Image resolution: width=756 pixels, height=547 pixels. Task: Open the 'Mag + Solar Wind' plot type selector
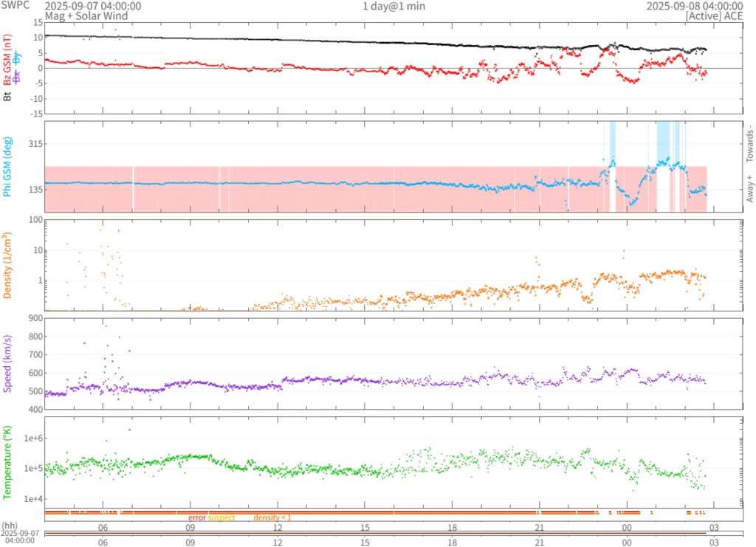tap(86, 16)
